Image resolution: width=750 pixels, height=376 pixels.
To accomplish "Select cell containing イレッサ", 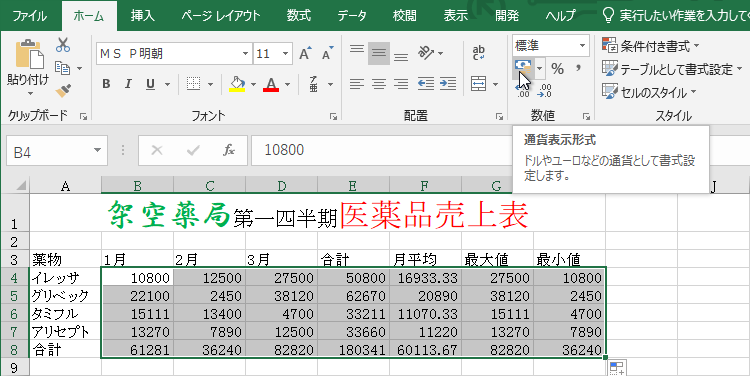I will tap(66, 277).
